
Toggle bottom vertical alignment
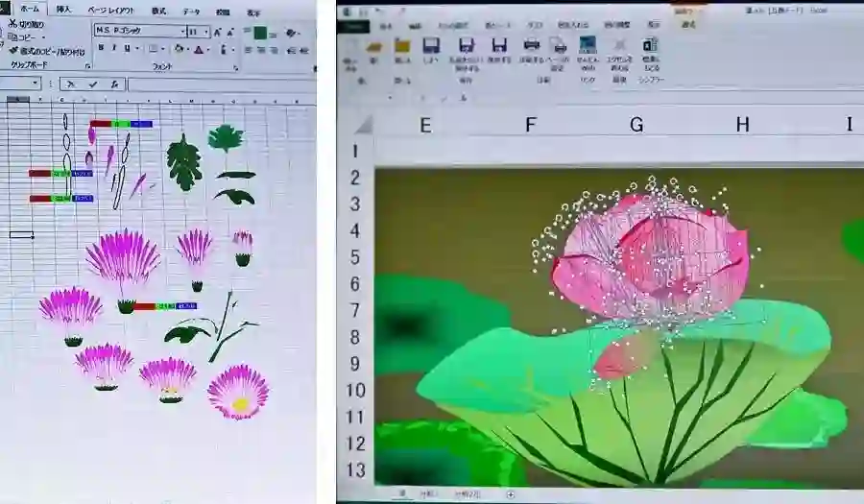coord(274,35)
